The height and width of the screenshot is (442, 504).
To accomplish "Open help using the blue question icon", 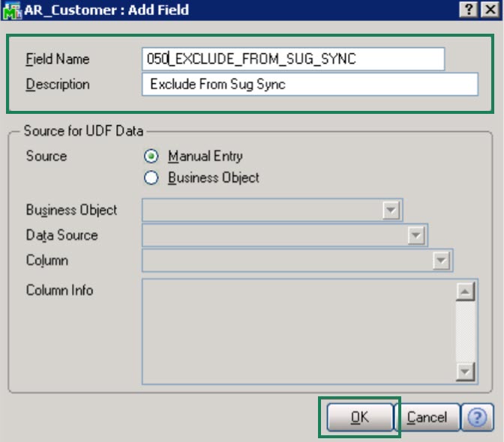I will click(x=477, y=417).
